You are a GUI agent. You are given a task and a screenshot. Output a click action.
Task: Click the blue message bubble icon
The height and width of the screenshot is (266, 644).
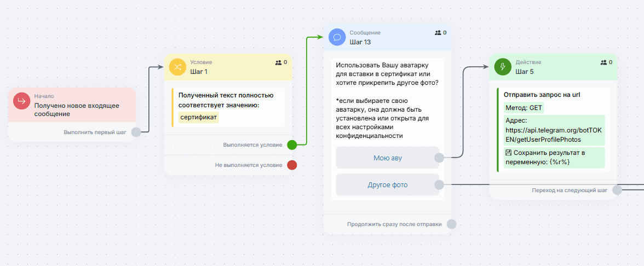tap(337, 37)
